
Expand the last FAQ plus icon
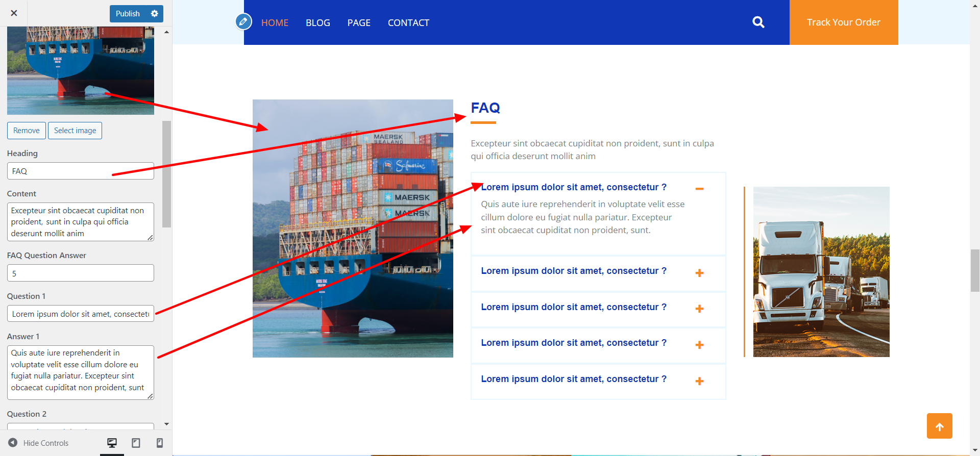click(699, 381)
